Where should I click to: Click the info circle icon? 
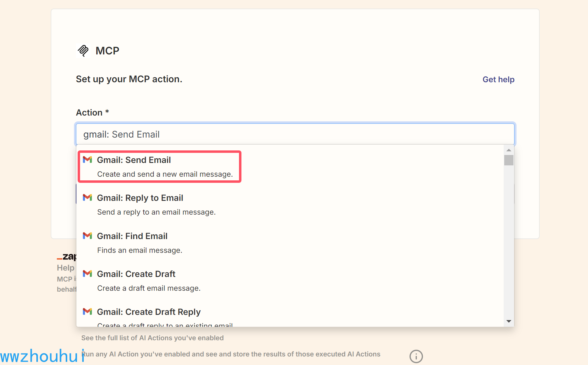tap(416, 356)
